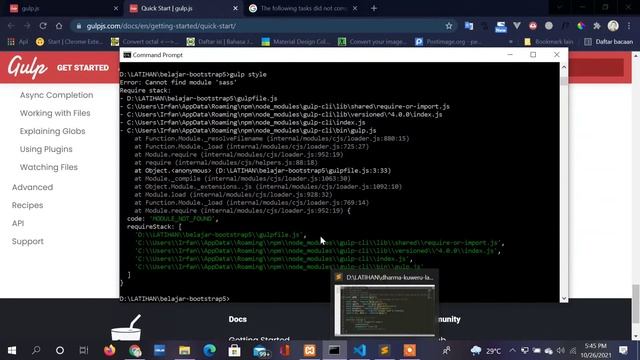The image size is (640, 360).
Task: Close the Quick Start | gulp.js tab
Action: [235, 8]
